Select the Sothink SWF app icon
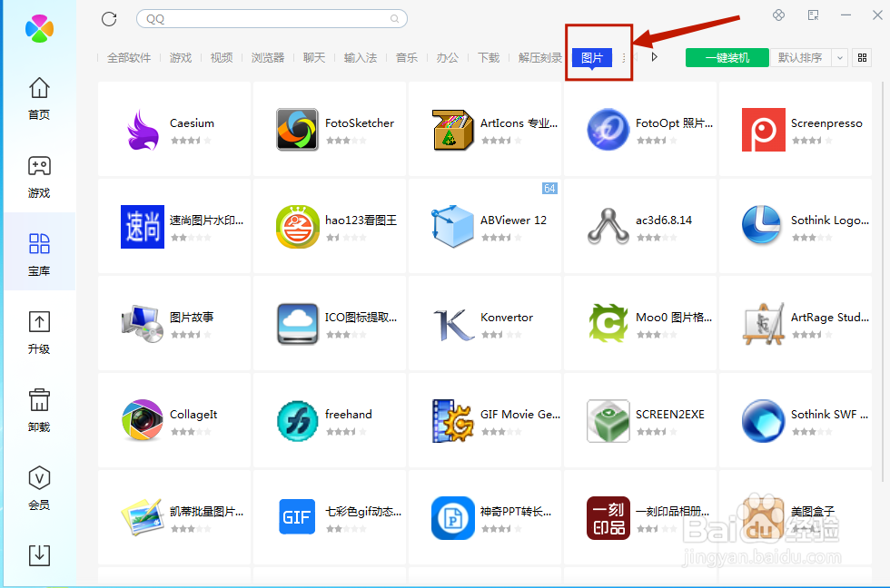This screenshot has height=588, width=890. [764, 421]
